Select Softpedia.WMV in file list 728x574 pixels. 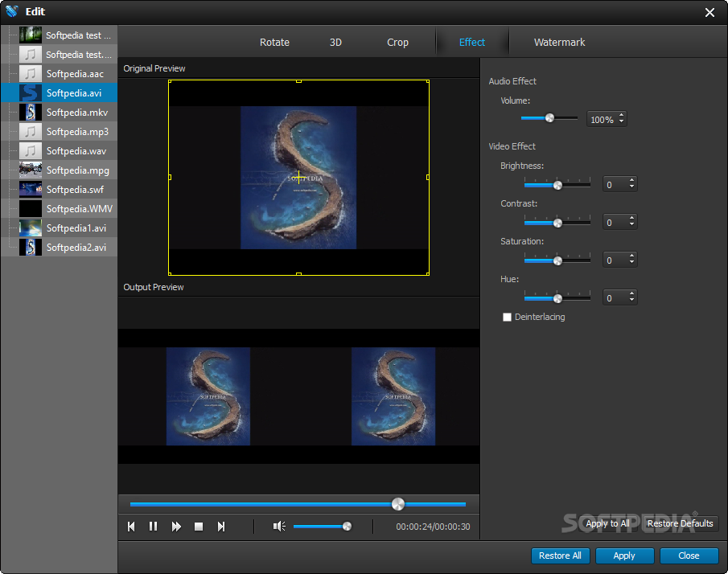point(59,209)
